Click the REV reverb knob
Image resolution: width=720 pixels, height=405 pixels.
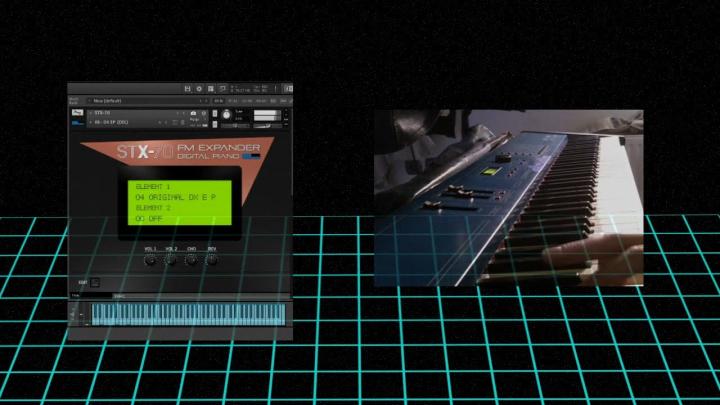(211, 260)
